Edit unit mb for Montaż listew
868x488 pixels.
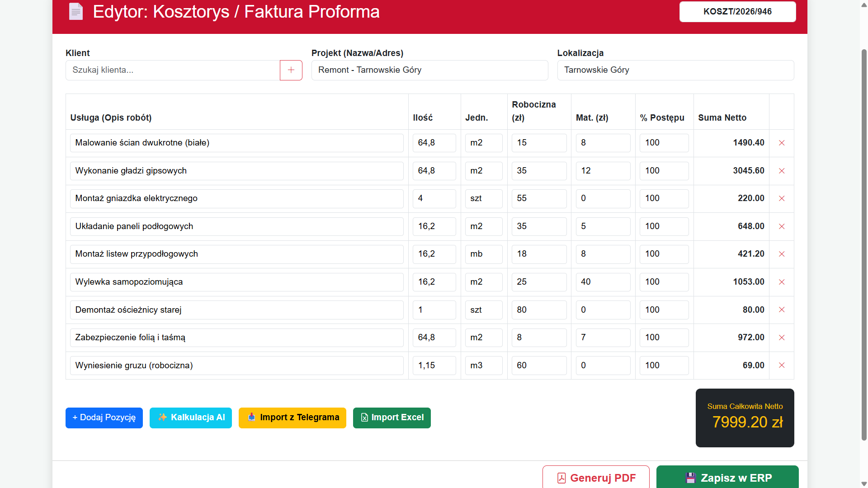484,254
